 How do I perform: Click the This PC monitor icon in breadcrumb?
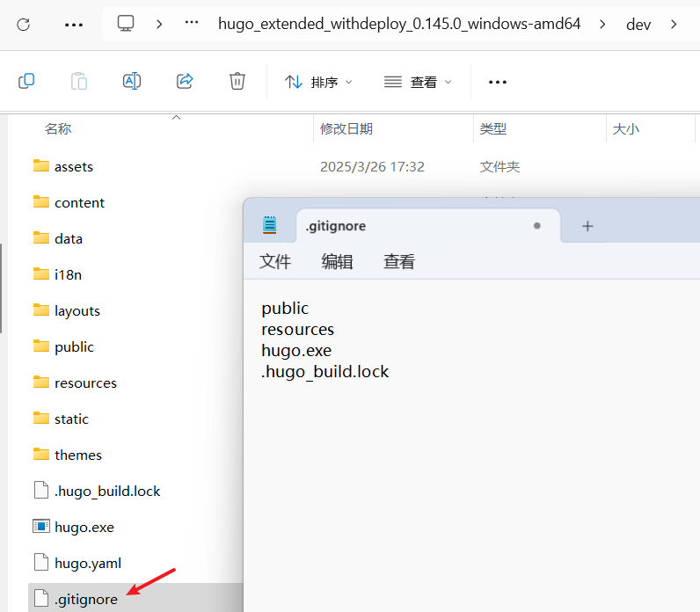coord(127,24)
